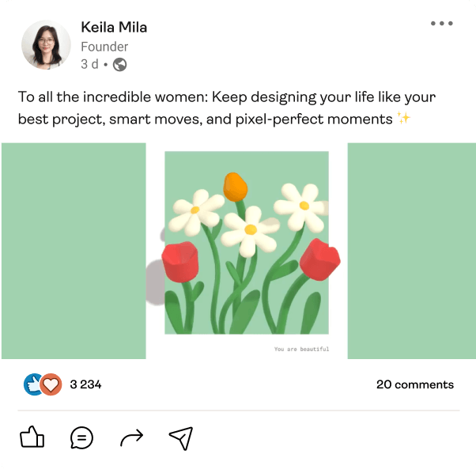The width and height of the screenshot is (476, 473).
Task: Click the sparkle emoji in post text
Action: click(x=403, y=119)
